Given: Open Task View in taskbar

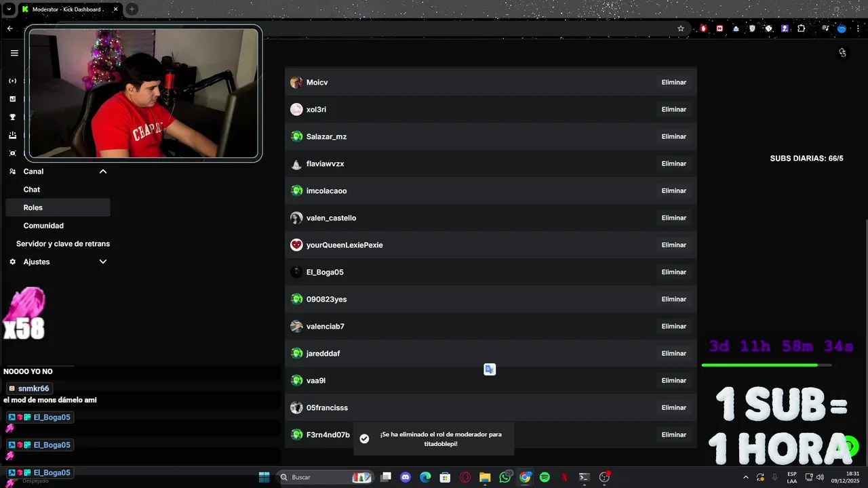Looking at the screenshot, I should [x=386, y=477].
